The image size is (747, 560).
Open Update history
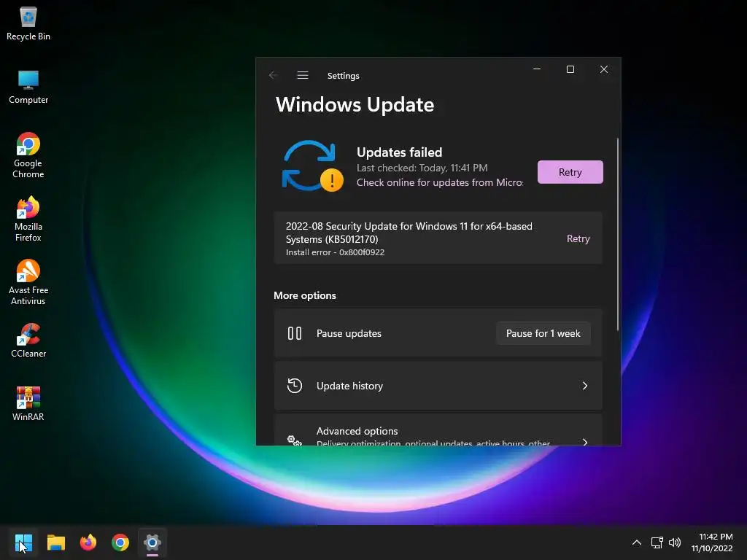(x=438, y=386)
